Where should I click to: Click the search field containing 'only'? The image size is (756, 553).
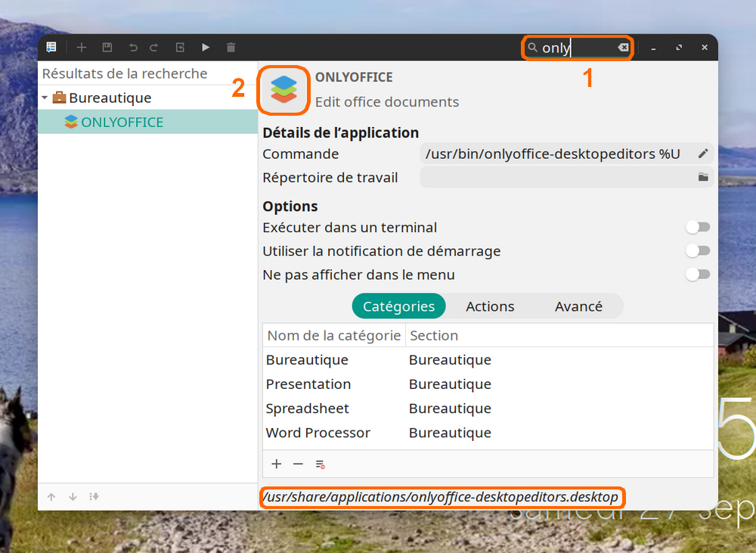point(575,48)
